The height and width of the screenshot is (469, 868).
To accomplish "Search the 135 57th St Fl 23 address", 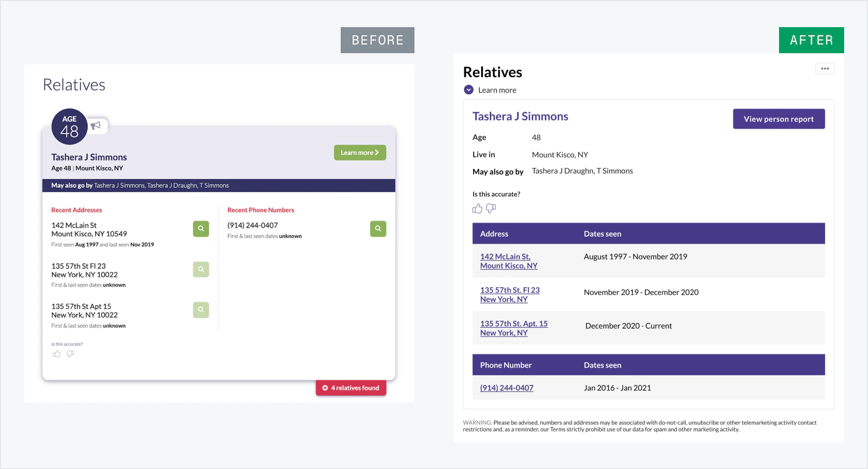I will [201, 269].
